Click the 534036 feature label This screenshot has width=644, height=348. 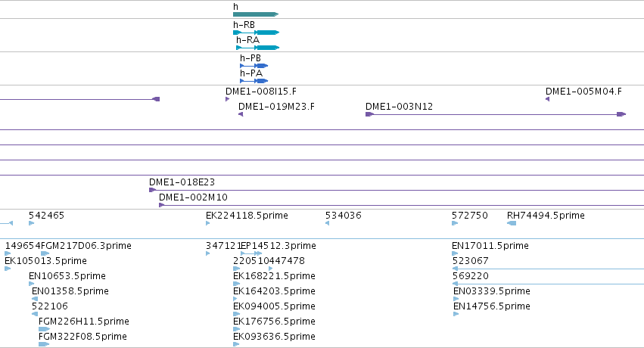pyautogui.click(x=344, y=215)
